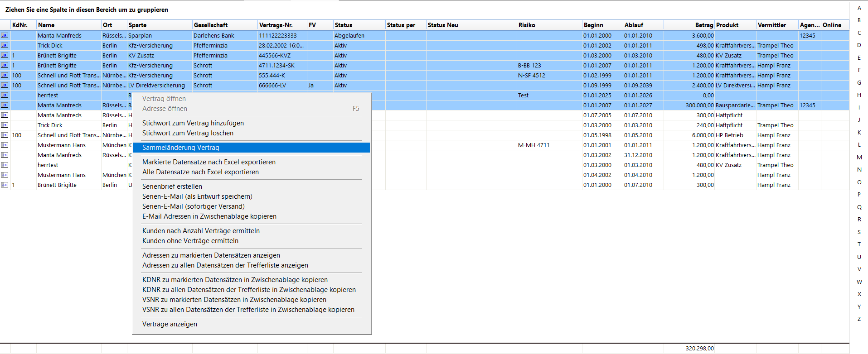Click the record icon for Mustermann Hans M-MH 4711
The width and height of the screenshot is (868, 354).
click(x=5, y=145)
